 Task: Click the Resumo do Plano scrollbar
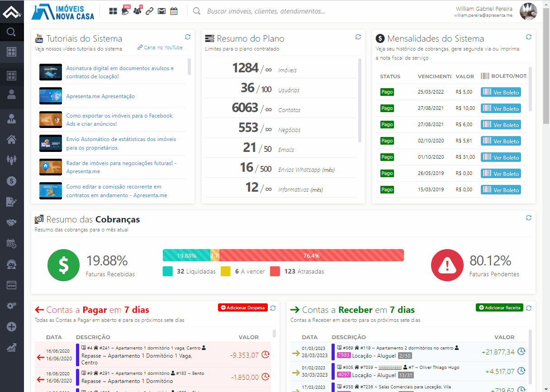click(x=360, y=100)
